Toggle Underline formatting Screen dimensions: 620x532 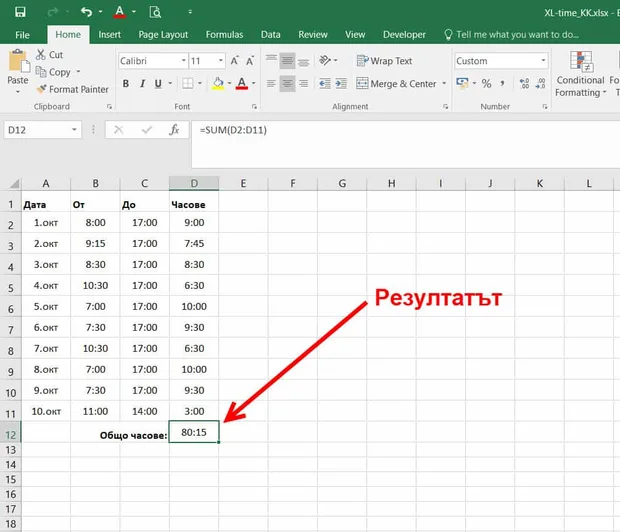(158, 83)
